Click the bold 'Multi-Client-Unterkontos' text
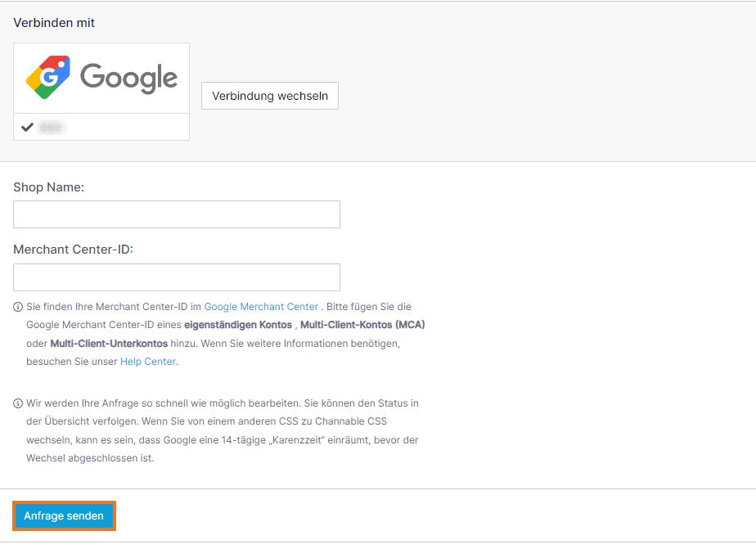The width and height of the screenshot is (756, 549). 109,343
